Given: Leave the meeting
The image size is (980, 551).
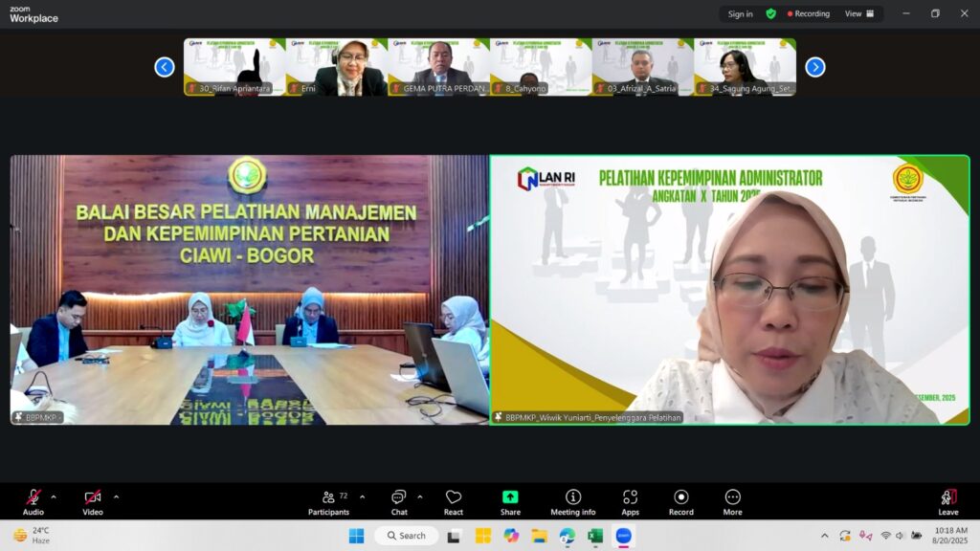Looking at the screenshot, I should coord(948,502).
